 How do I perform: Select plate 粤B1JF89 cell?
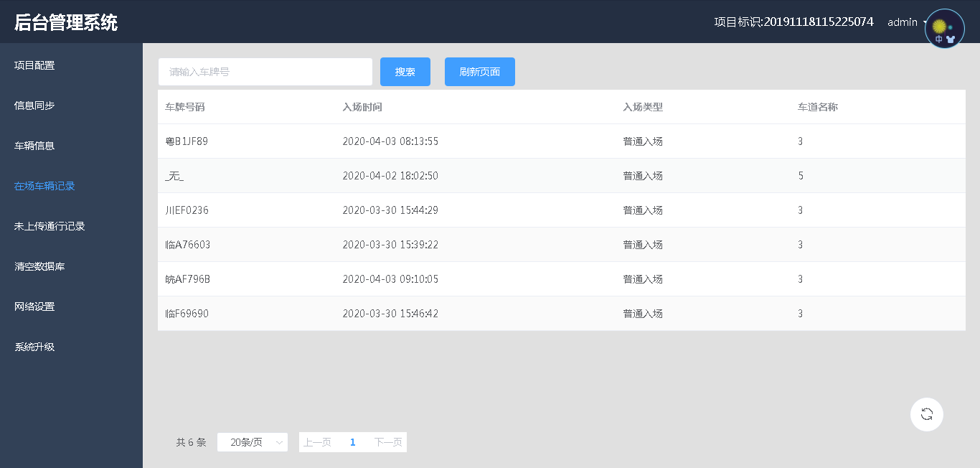point(187,141)
